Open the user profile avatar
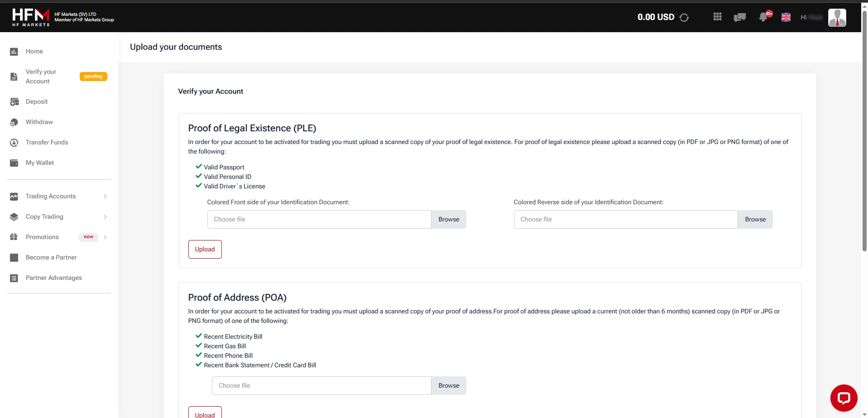 click(837, 18)
